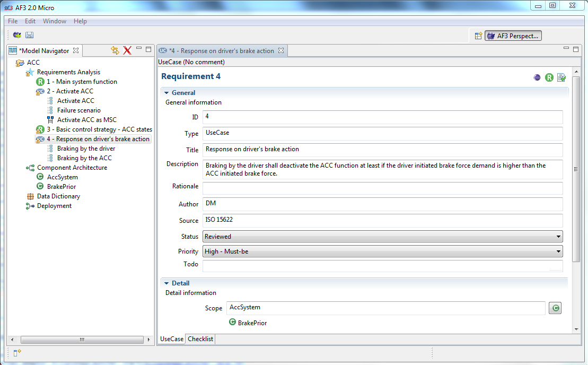Viewport: 588px width, 365px height.
Task: Click the icon of Basic control strategy requirement
Action: 40,129
